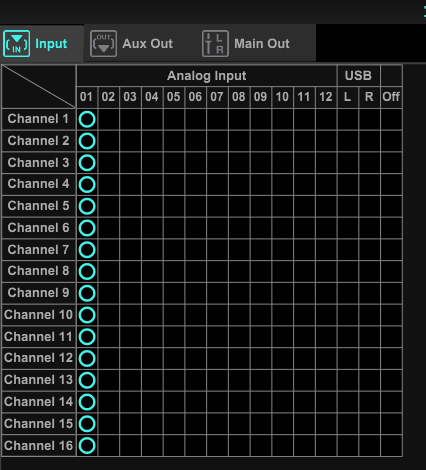The height and width of the screenshot is (470, 426).
Task: Route Channel 5 to Analog Input 05
Action: pyautogui.click(x=174, y=206)
